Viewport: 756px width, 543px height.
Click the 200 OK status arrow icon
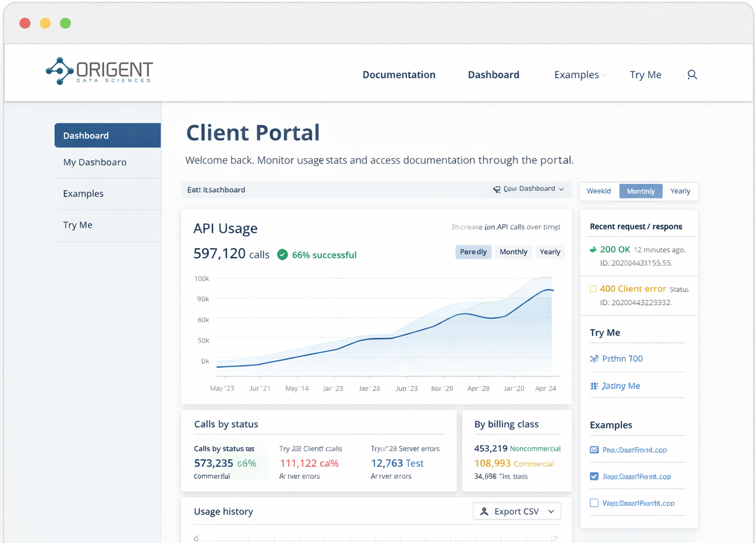click(593, 249)
